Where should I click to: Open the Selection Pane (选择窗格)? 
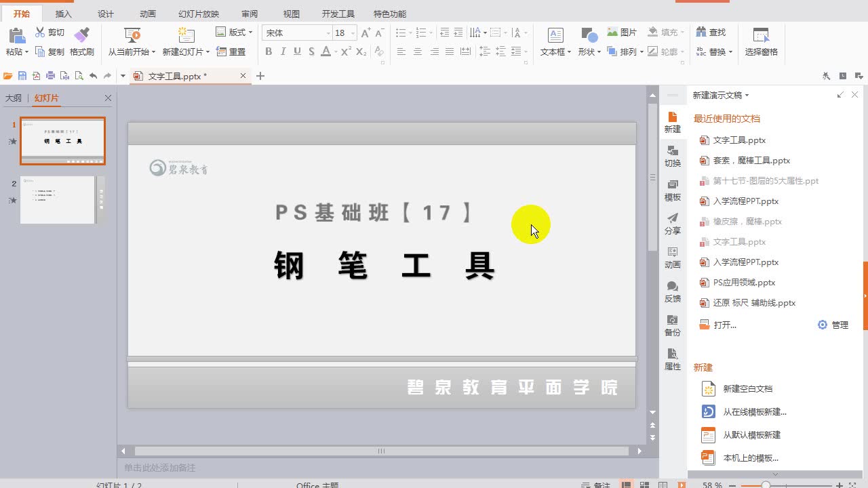[x=761, y=42]
